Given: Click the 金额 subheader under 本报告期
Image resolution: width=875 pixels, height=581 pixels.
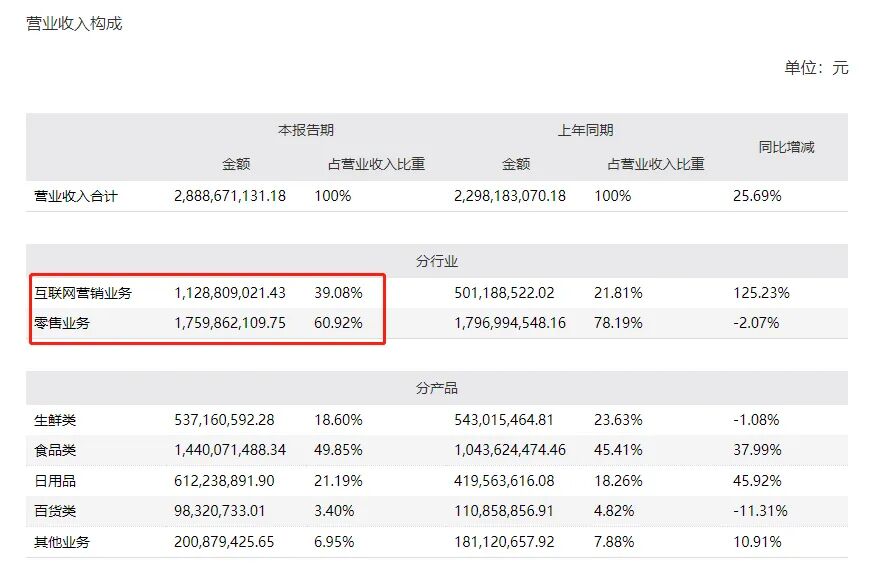Looking at the screenshot, I should 236,164.
